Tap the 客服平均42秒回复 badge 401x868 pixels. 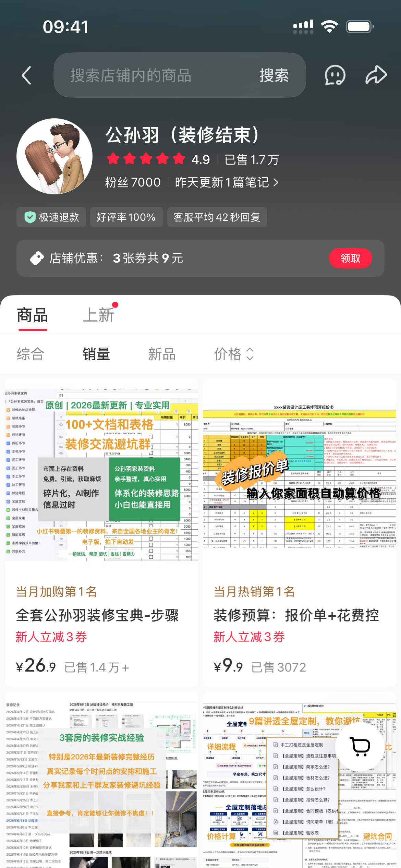217,217
